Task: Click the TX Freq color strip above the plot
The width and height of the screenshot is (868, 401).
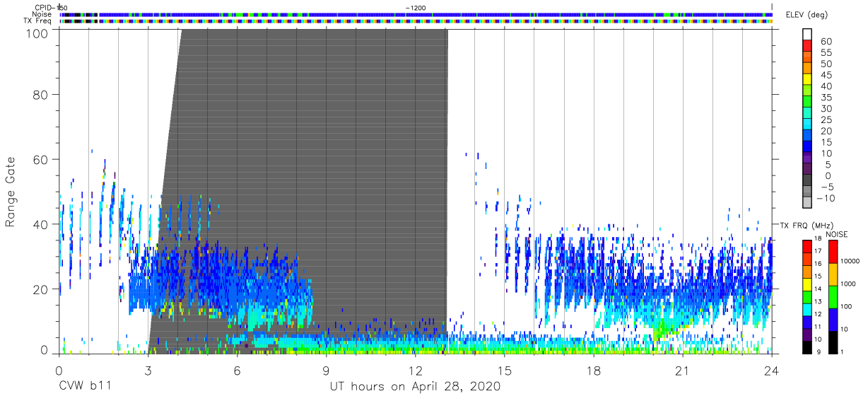Action: 416,21
